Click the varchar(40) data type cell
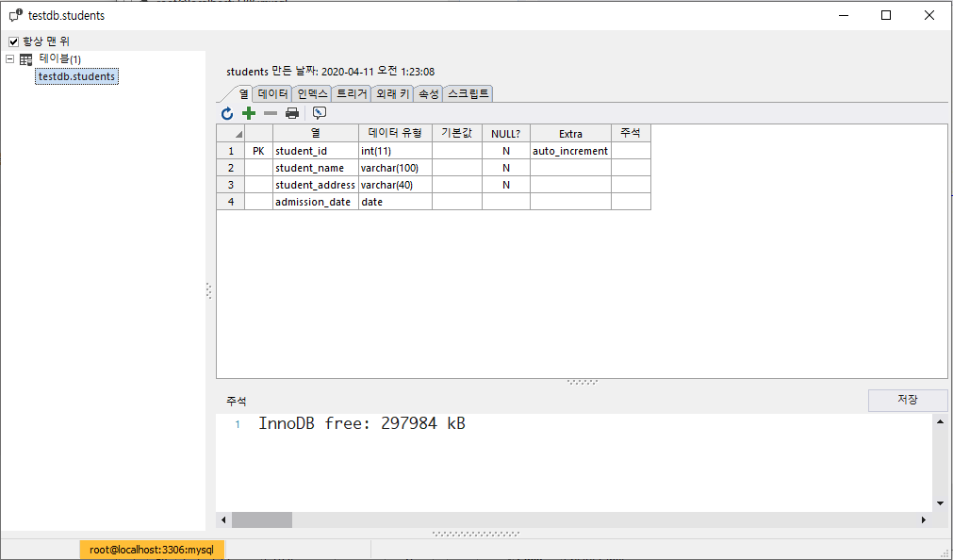 (395, 185)
